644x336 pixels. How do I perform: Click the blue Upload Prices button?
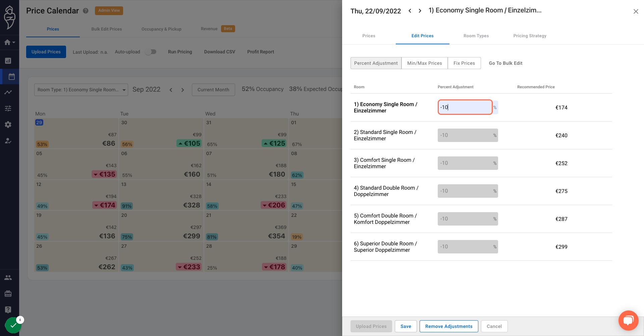[46, 52]
